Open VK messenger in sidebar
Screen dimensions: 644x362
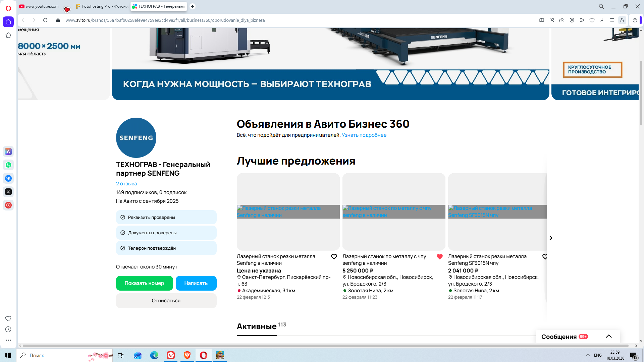(8, 178)
